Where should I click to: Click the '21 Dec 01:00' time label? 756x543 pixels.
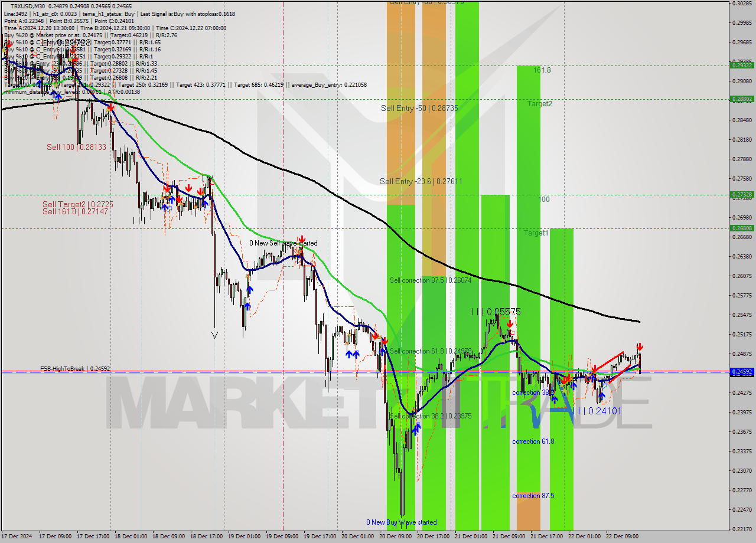pos(471,537)
